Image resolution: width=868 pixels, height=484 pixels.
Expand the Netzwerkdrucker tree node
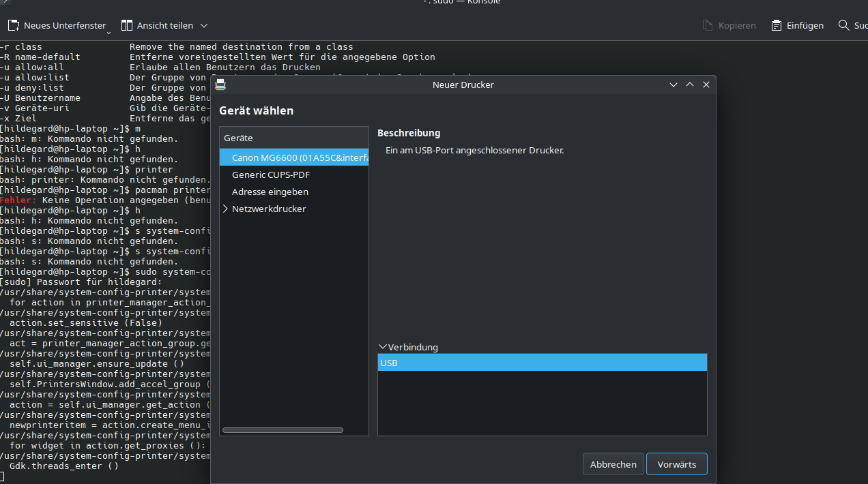tap(225, 209)
